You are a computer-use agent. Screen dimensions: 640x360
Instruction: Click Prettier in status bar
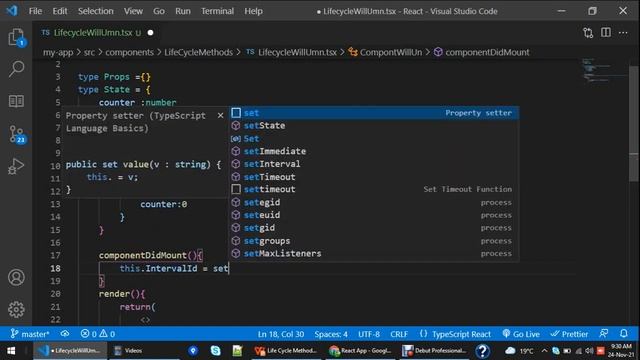coord(569,334)
